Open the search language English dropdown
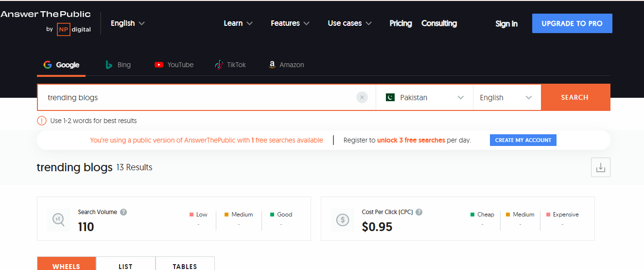This screenshot has height=270, width=644. pyautogui.click(x=507, y=97)
